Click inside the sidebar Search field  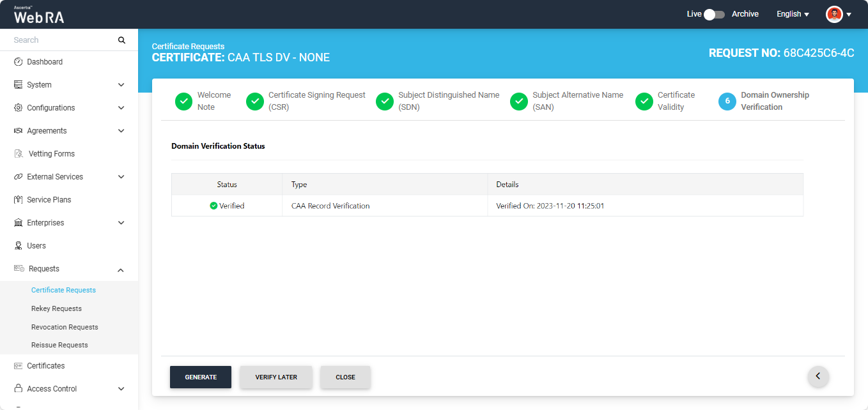pos(61,40)
